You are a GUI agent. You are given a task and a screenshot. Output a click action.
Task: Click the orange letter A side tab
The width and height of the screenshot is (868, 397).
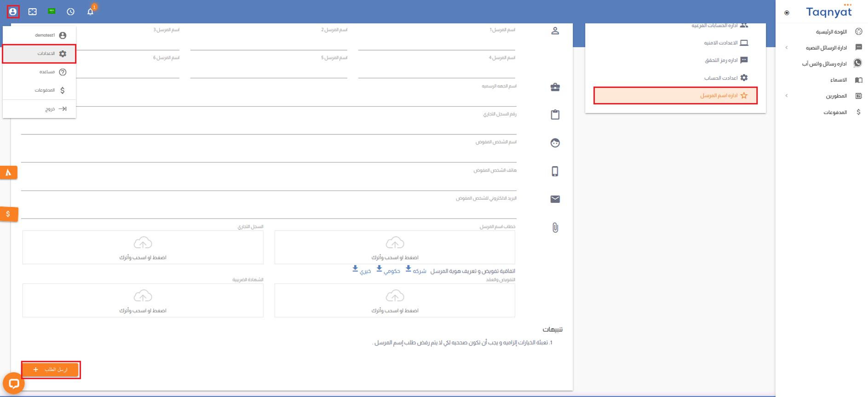click(x=9, y=173)
